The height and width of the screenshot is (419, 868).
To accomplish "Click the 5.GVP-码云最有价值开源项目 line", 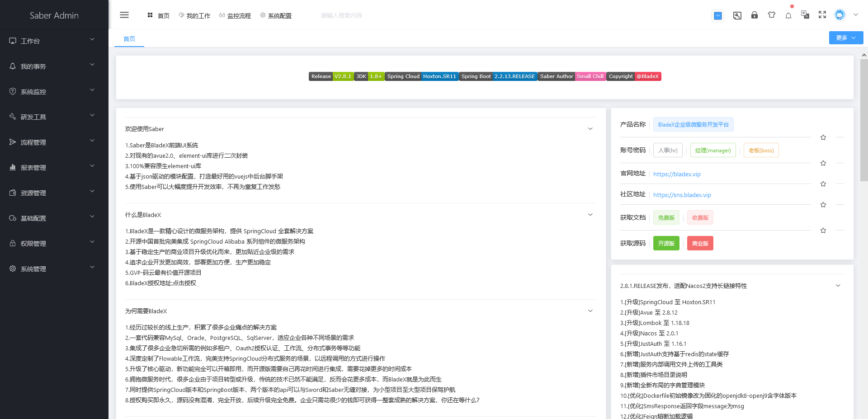I will click(163, 273).
